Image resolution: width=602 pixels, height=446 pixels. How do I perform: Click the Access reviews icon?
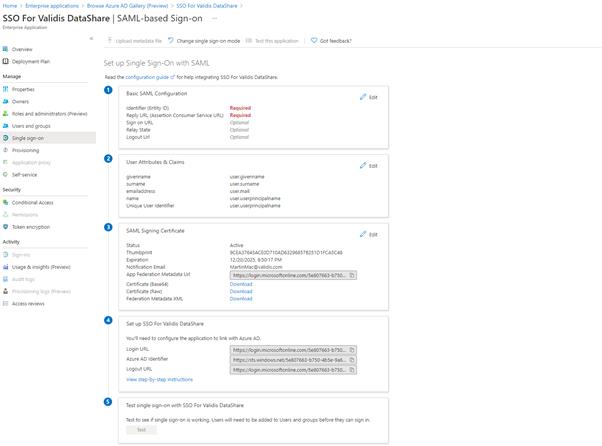(5, 303)
